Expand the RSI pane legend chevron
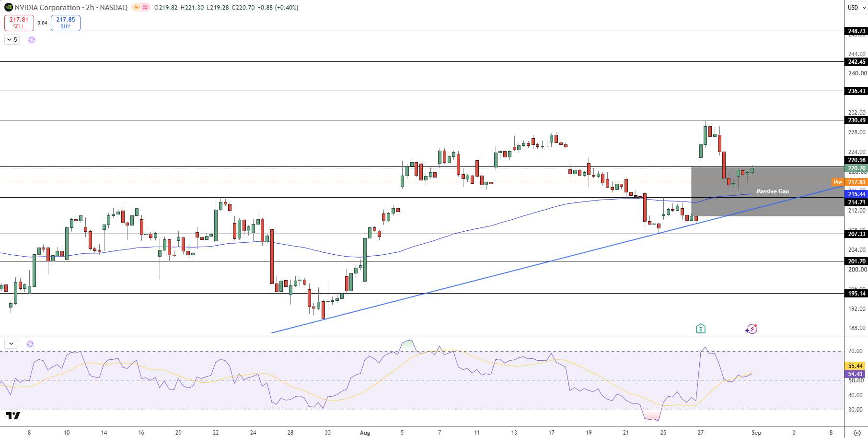This screenshot has height=438, width=868. 11,344
